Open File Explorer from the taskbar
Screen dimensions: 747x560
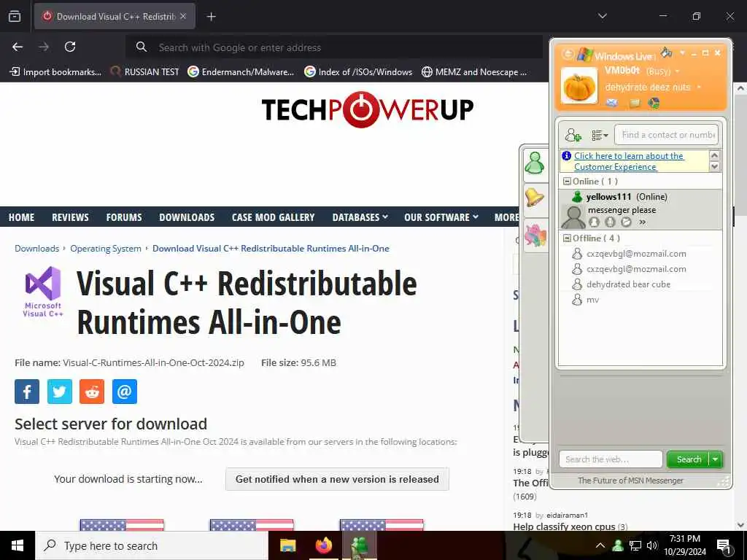coord(287,545)
